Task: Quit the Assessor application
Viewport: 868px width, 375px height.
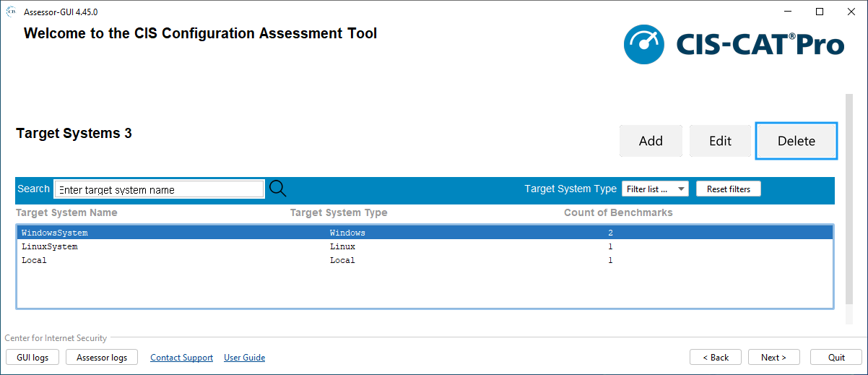Action: 836,358
